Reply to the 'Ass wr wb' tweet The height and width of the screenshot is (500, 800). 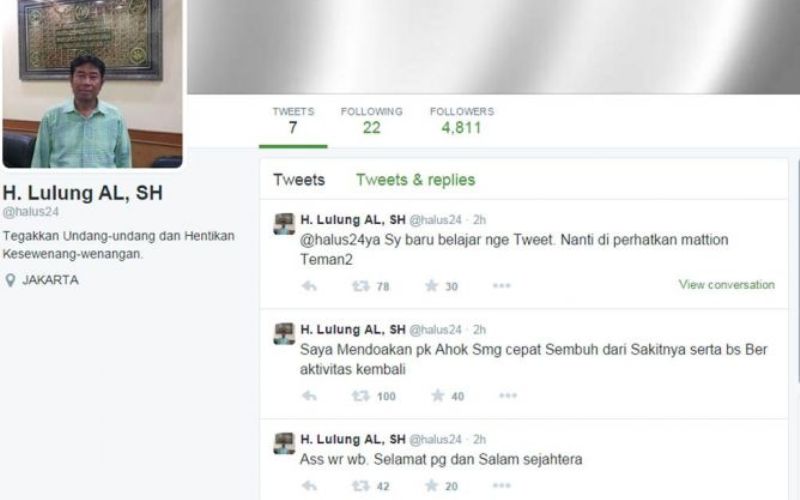[x=309, y=486]
